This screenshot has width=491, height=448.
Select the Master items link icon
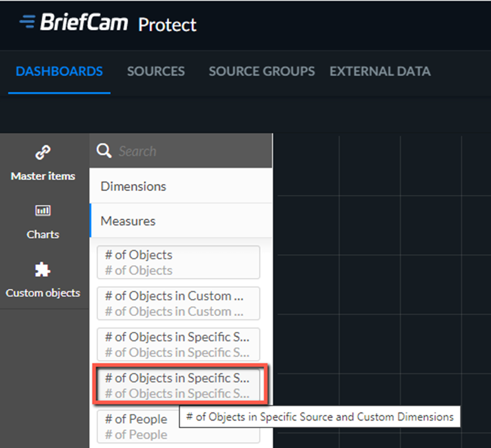pos(43,152)
